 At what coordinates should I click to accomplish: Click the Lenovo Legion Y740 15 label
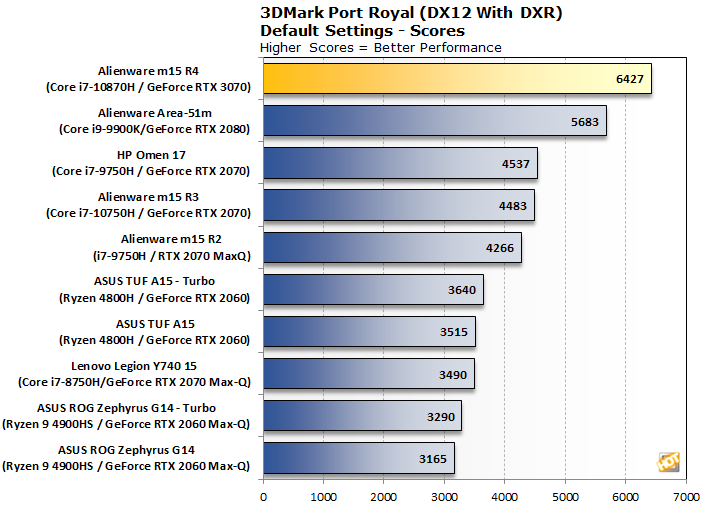[x=134, y=366]
